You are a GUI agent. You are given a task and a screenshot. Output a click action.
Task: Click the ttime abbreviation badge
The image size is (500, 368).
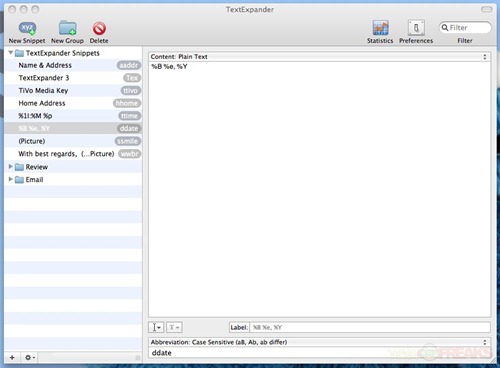tap(130, 116)
